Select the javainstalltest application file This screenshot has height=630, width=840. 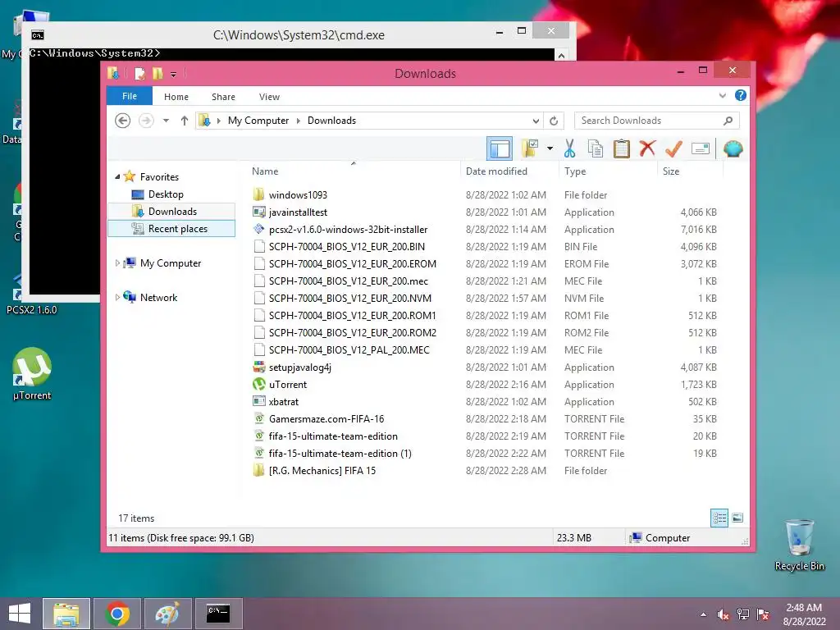[x=298, y=212]
